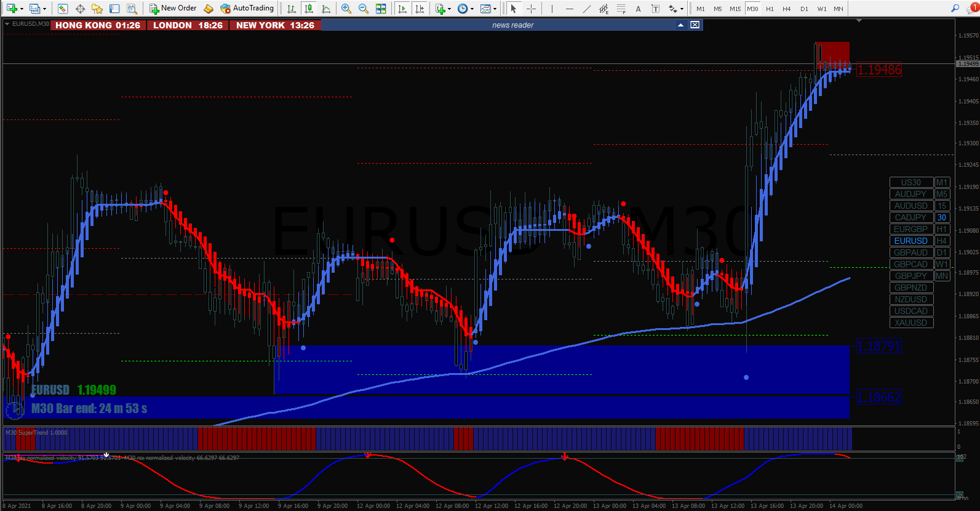Open the Strategy Tester icon
Image resolution: width=980 pixels, height=511 pixels.
(x=132, y=9)
